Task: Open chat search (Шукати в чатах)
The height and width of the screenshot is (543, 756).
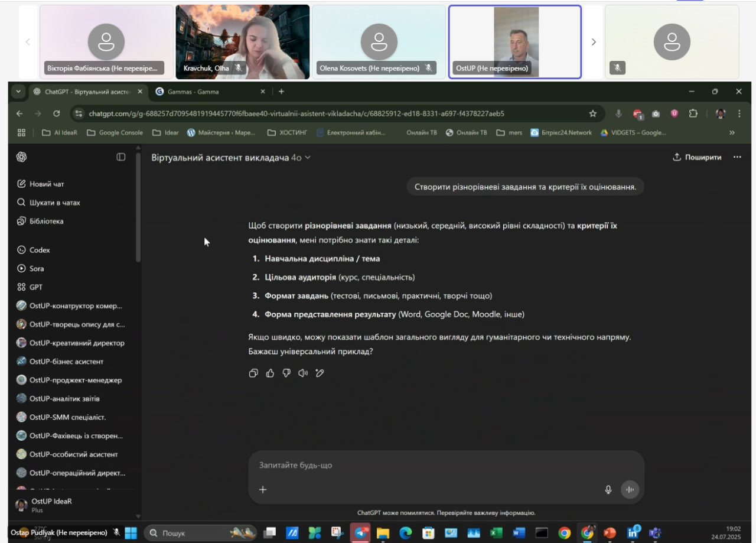Action: (48, 203)
